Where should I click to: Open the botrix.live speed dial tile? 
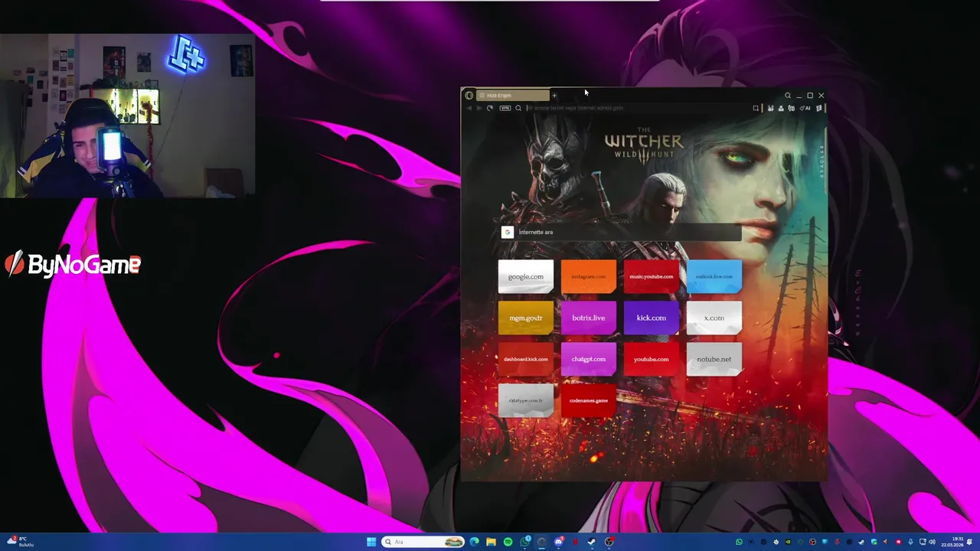(589, 318)
